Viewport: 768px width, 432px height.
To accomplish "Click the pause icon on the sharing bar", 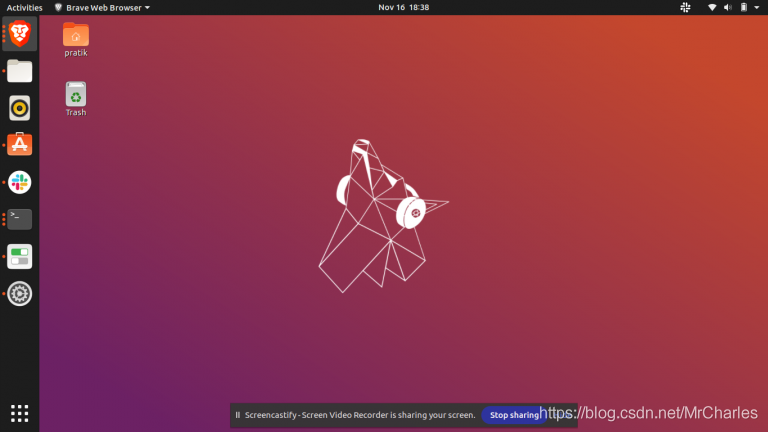I will (x=238, y=415).
